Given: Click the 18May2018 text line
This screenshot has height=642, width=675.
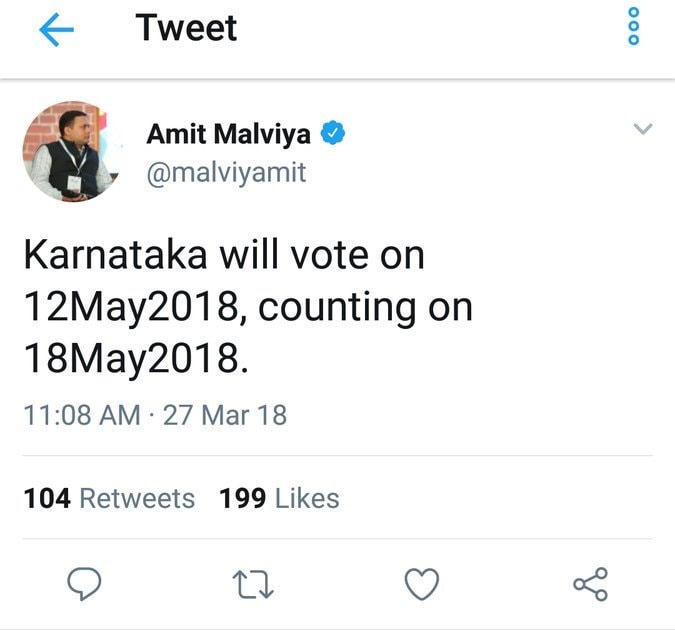Looking at the screenshot, I should point(136,358).
